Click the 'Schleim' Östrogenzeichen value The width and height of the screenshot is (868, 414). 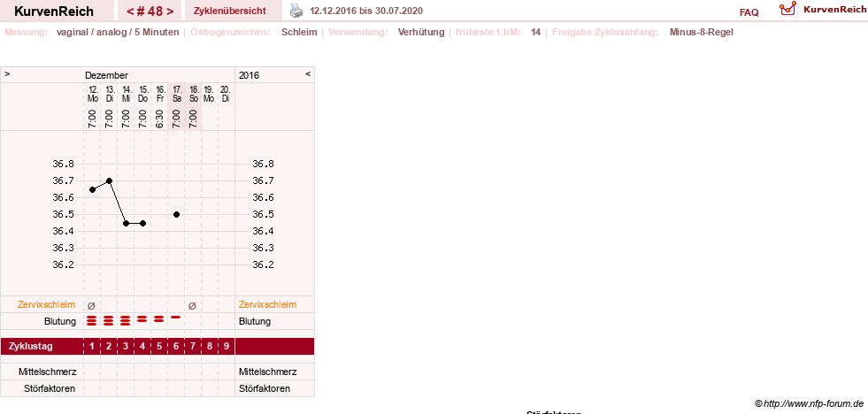tap(299, 32)
